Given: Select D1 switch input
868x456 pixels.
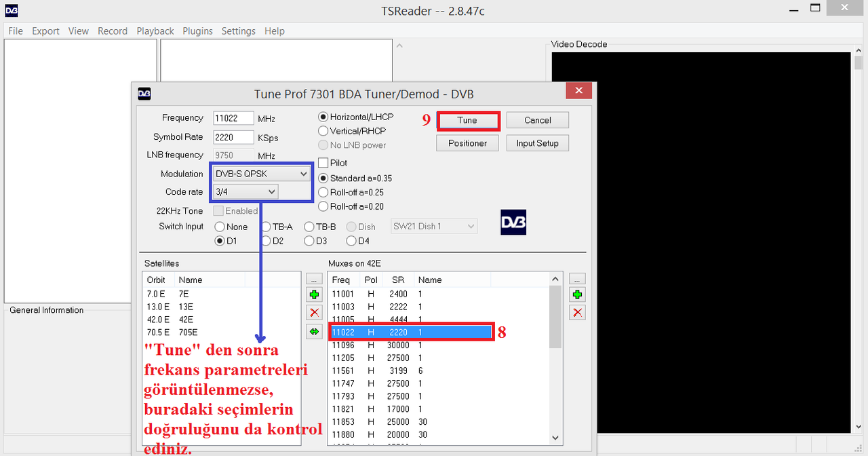Looking at the screenshot, I should tap(226, 241).
